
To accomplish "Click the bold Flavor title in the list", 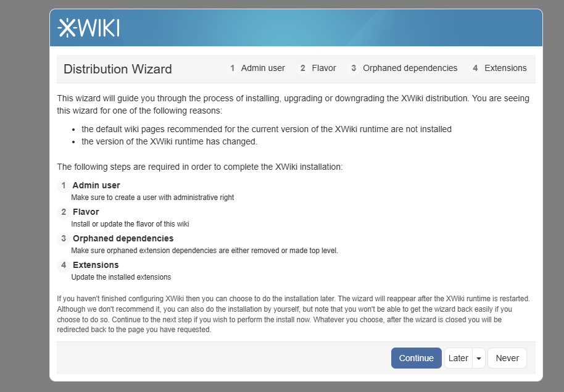I will (86, 212).
